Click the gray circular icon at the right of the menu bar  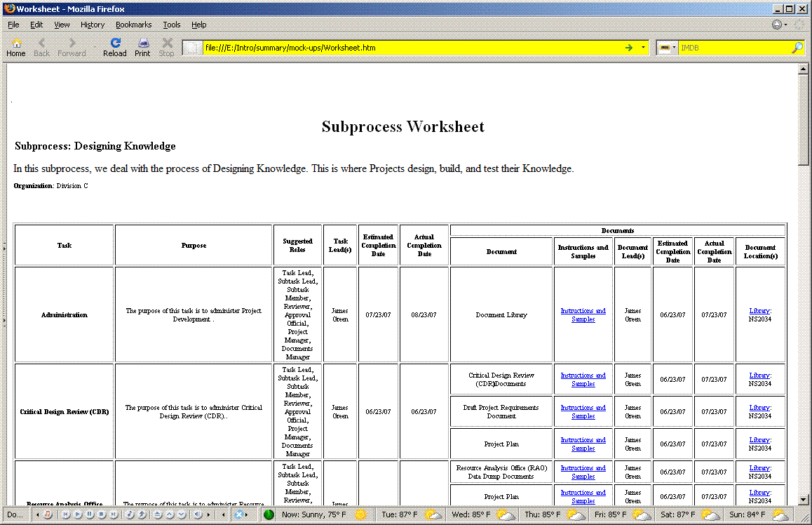coord(777,25)
